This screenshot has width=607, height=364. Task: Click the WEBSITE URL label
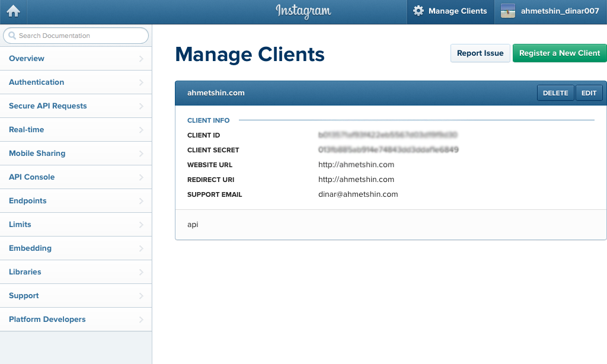point(210,165)
